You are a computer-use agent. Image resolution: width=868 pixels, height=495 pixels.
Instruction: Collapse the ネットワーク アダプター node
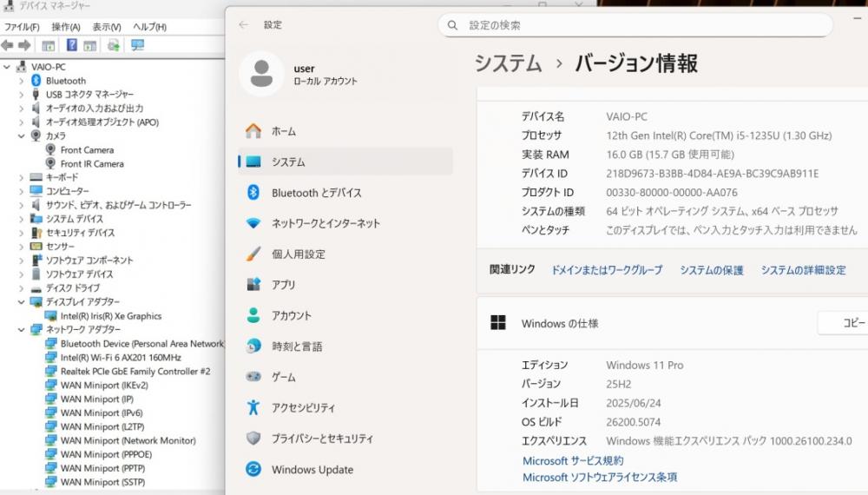click(x=21, y=329)
